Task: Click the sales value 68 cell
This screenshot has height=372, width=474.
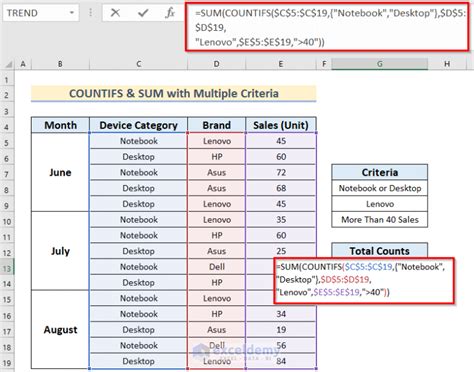Action: click(x=281, y=188)
